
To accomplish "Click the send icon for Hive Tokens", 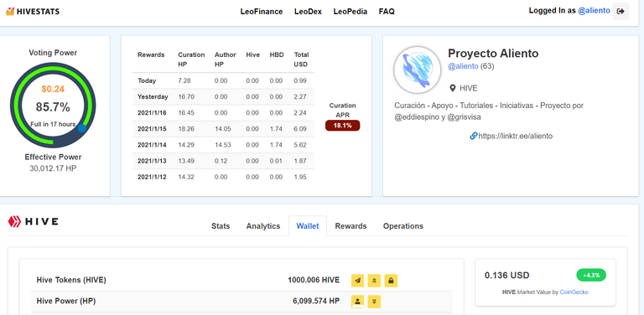I will (358, 281).
